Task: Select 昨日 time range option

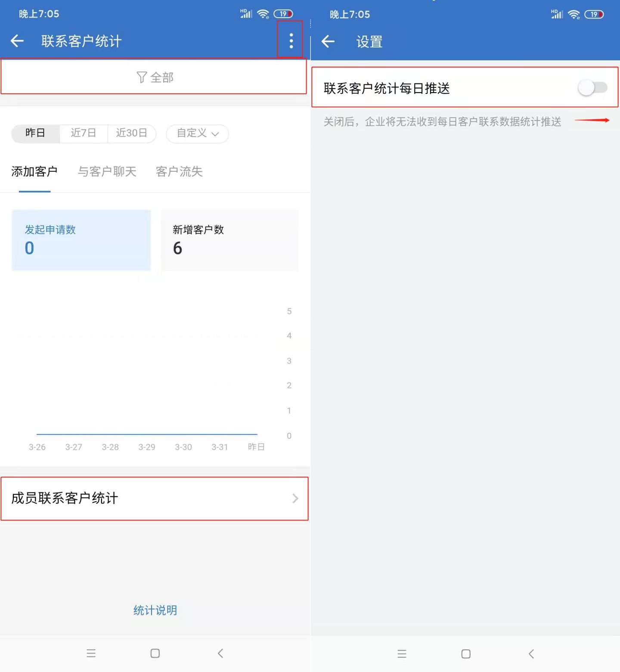Action: [35, 133]
